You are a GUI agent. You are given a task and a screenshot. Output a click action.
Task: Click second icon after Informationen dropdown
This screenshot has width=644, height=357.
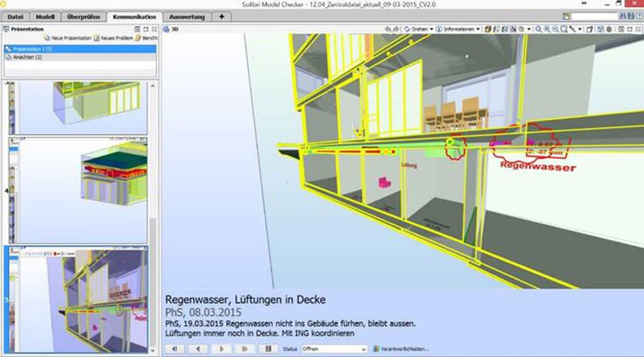coord(496,29)
